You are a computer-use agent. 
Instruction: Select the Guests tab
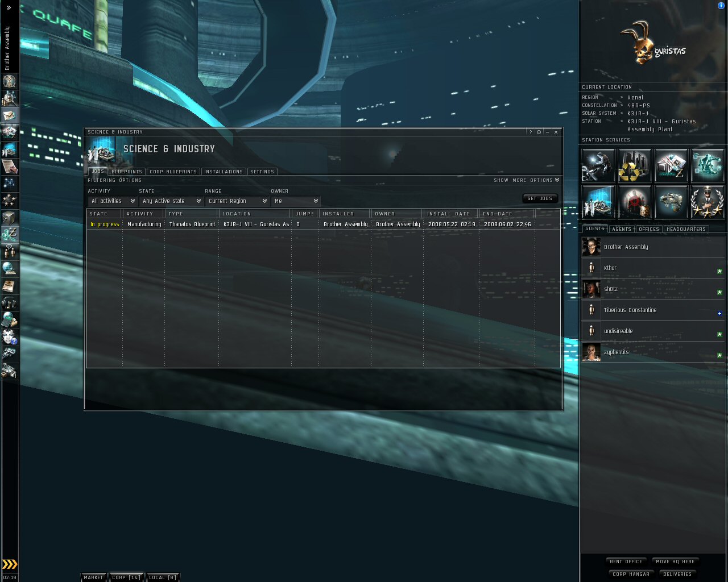tap(595, 228)
